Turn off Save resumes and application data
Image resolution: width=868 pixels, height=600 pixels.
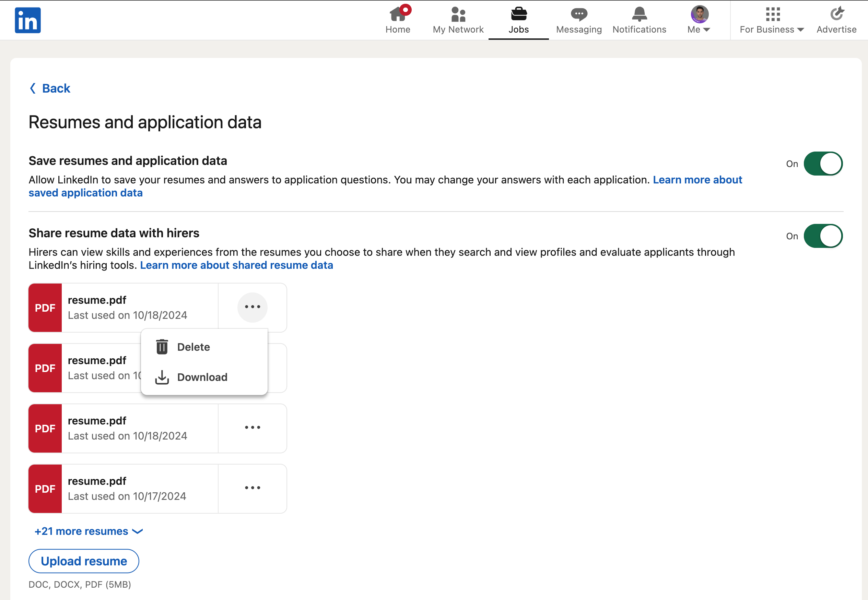[x=823, y=164]
